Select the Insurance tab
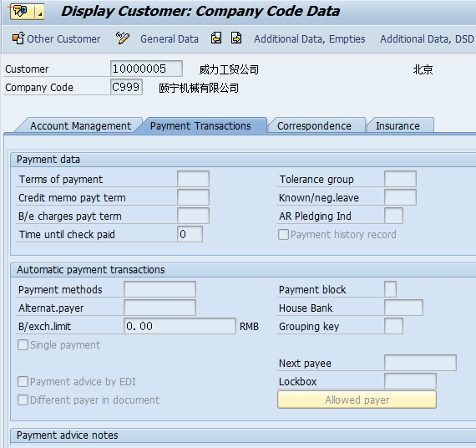The height and width of the screenshot is (448, 476). (398, 126)
